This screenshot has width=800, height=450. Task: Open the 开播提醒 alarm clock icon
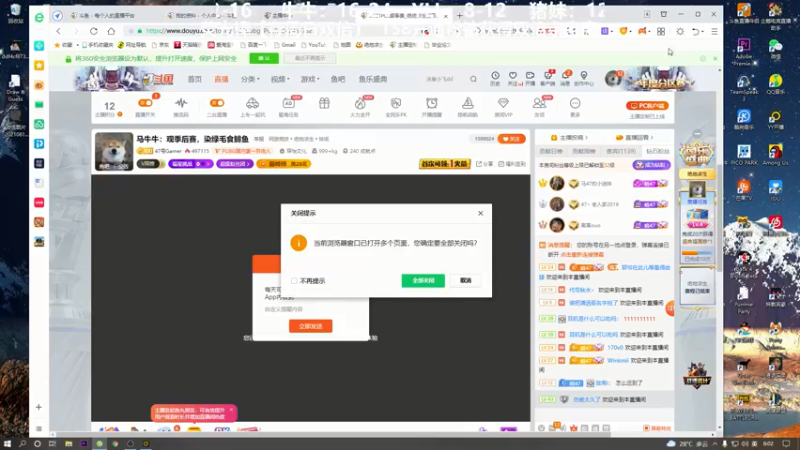pos(432,103)
